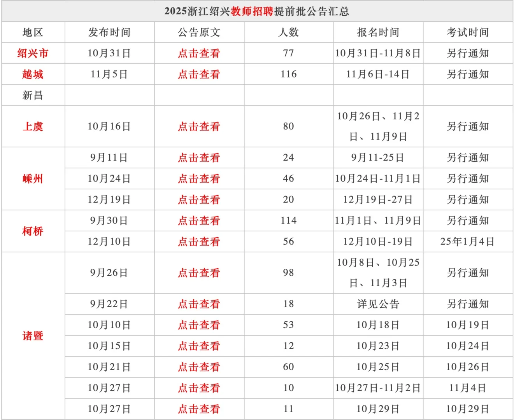514x420 pixels.
Task: Select the 10月16日 publish date cell
Action: coord(109,126)
